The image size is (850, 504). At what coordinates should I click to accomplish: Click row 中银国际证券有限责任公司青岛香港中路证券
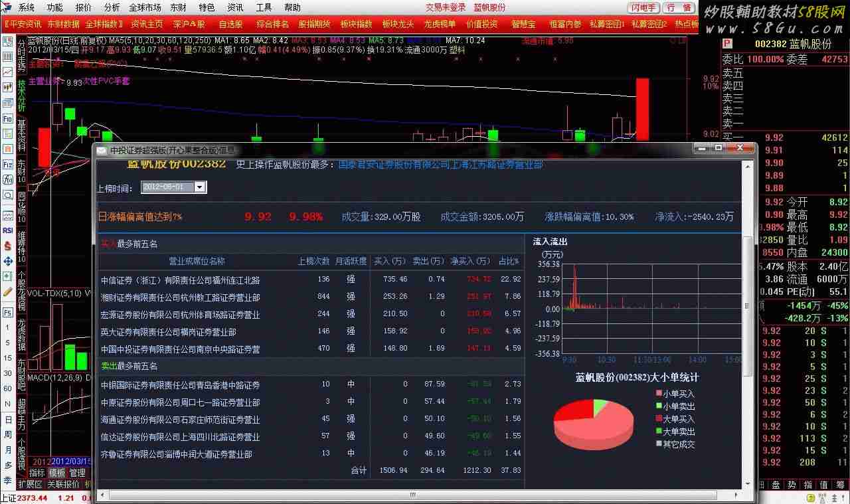point(310,384)
